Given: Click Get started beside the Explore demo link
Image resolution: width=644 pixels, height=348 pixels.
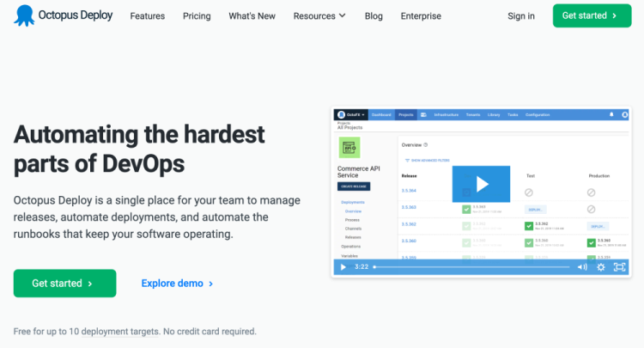Looking at the screenshot, I should pyautogui.click(x=65, y=283).
